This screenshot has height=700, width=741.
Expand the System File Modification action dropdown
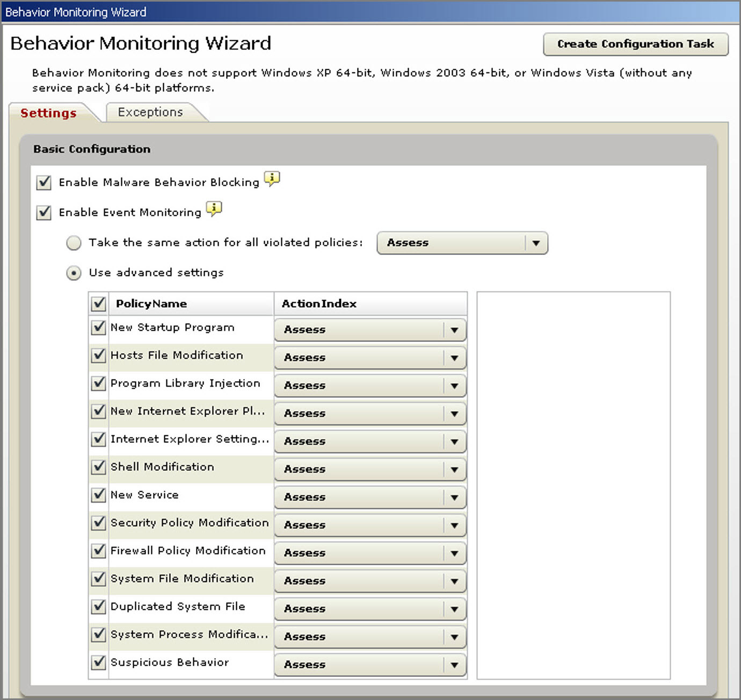[454, 581]
